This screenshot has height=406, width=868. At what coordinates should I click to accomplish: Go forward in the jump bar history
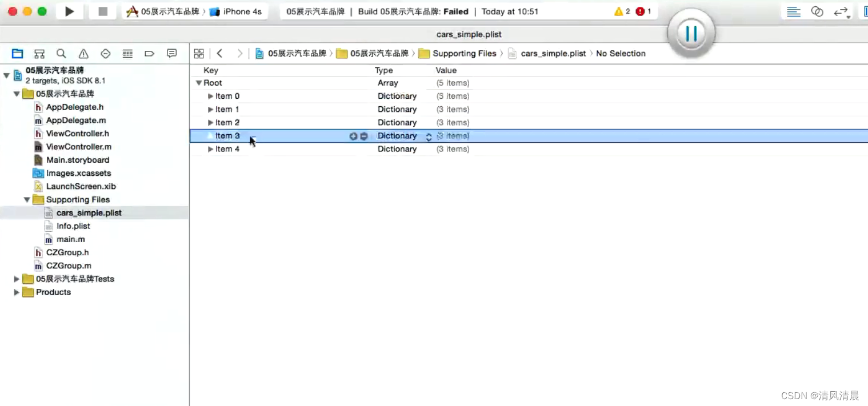240,54
